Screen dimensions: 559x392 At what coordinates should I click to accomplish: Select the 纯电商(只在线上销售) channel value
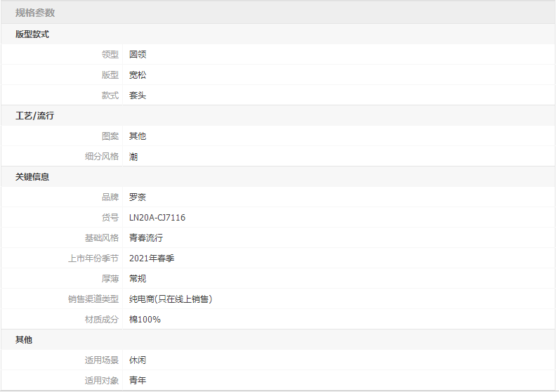click(x=171, y=299)
